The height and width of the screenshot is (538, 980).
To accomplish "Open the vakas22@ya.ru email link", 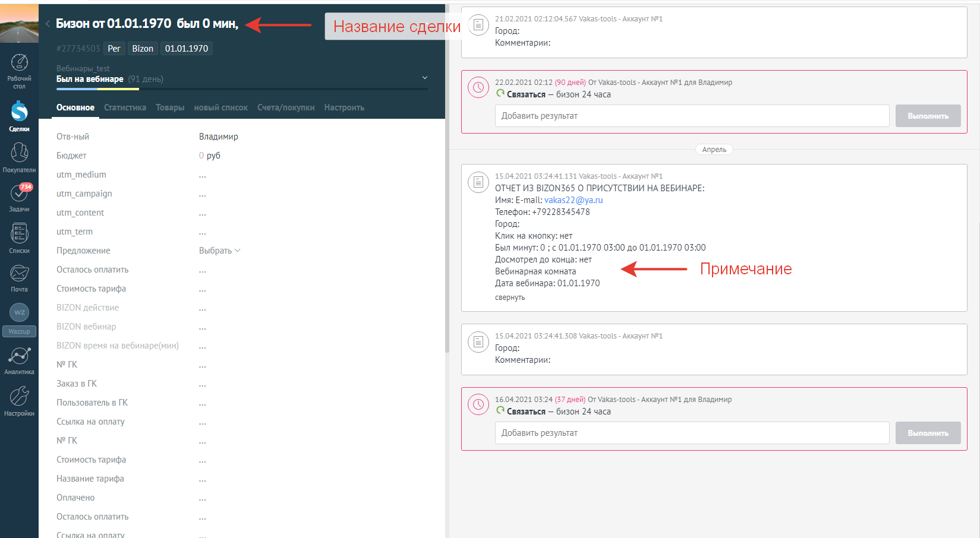I will click(573, 200).
